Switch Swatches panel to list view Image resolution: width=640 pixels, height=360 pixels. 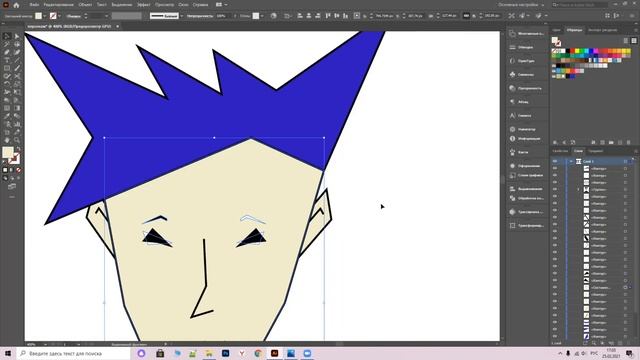[626, 40]
